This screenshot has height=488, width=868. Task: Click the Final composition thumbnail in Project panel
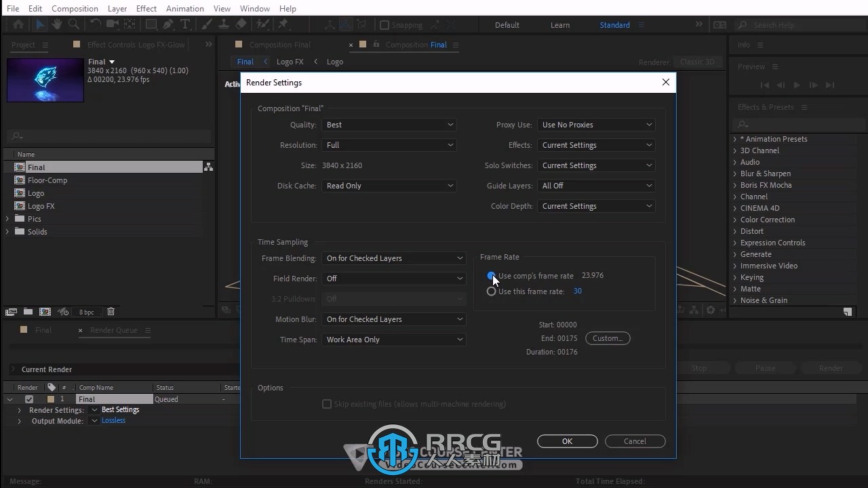click(x=45, y=80)
